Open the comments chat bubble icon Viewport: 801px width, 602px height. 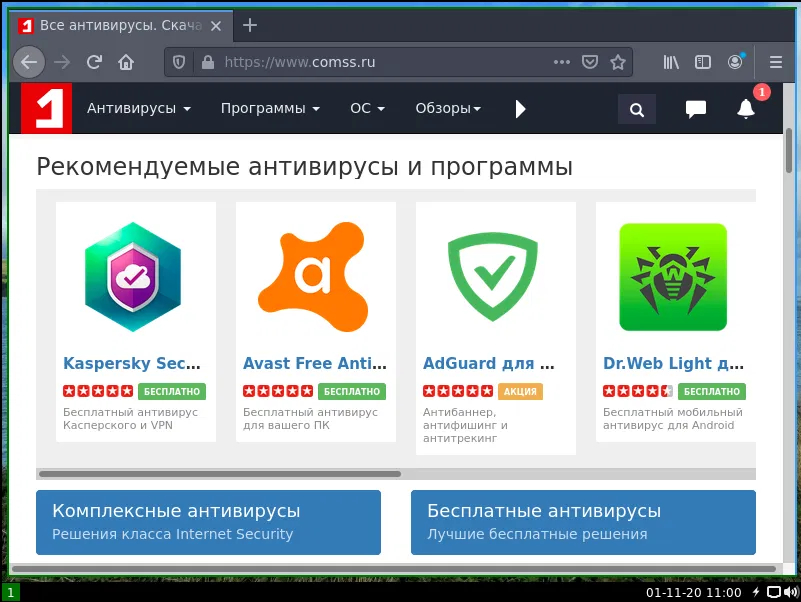[695, 109]
